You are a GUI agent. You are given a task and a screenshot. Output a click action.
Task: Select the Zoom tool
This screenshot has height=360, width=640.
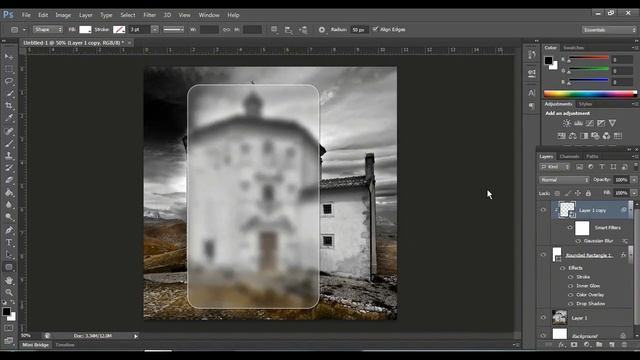9,292
